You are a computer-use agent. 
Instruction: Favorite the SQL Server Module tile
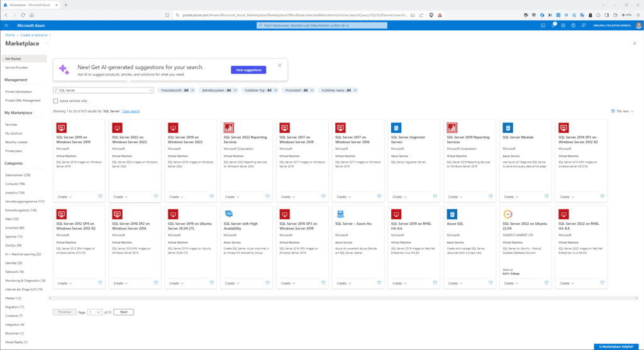(x=547, y=197)
